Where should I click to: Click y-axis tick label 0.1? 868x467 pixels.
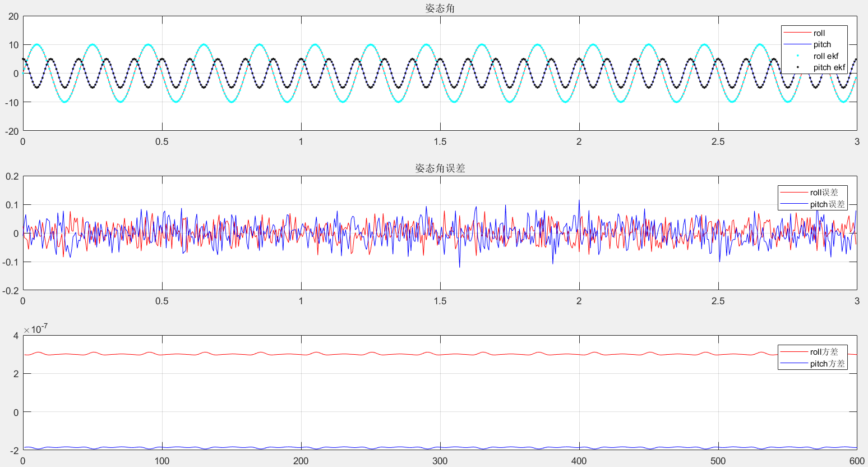coord(12,205)
